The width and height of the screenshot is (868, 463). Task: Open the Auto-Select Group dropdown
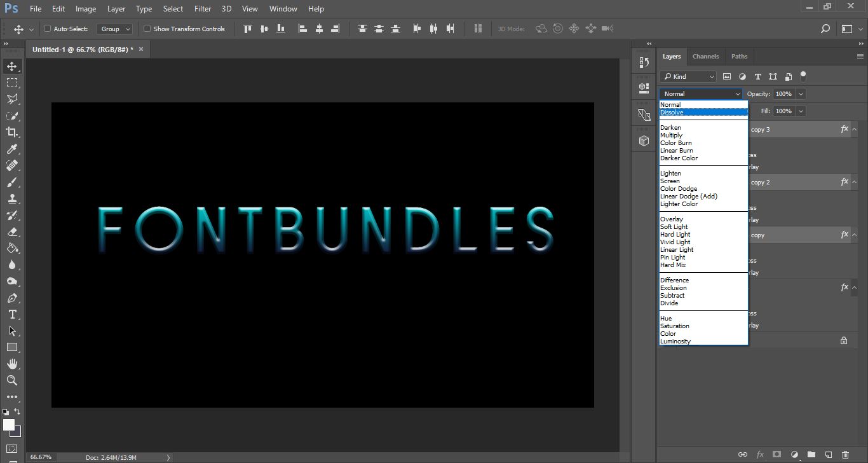coord(114,29)
